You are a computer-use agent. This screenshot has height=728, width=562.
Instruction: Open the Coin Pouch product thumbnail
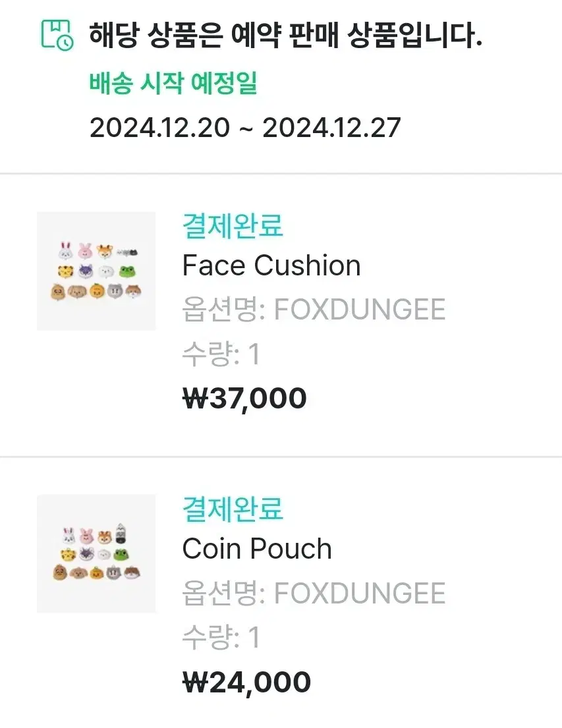click(x=96, y=553)
